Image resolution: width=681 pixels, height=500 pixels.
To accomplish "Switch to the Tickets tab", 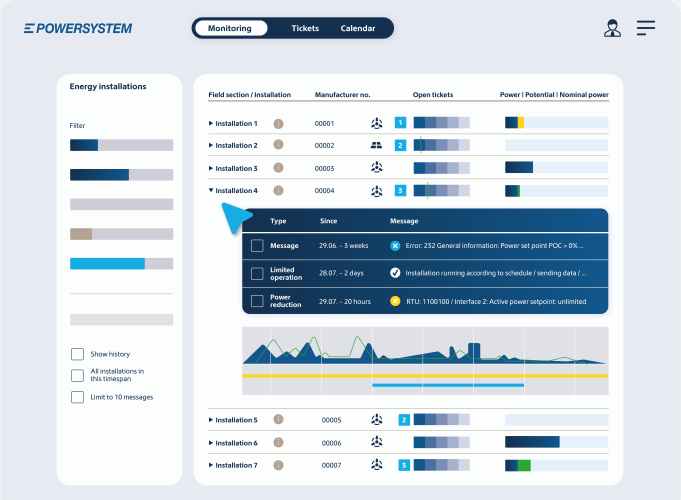I will [x=305, y=28].
